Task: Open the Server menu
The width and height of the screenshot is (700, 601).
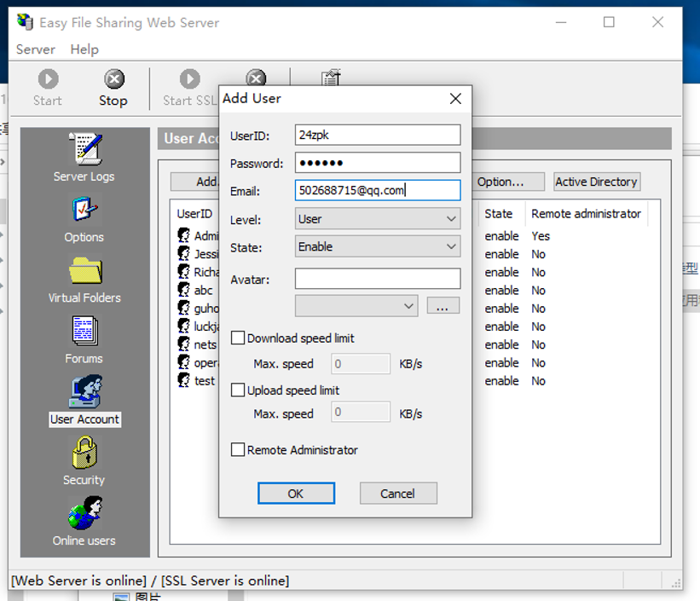Action: pyautogui.click(x=36, y=49)
